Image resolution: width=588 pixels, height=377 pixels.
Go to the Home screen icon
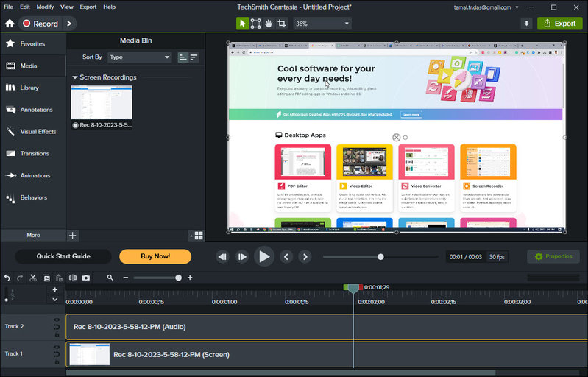(x=10, y=24)
